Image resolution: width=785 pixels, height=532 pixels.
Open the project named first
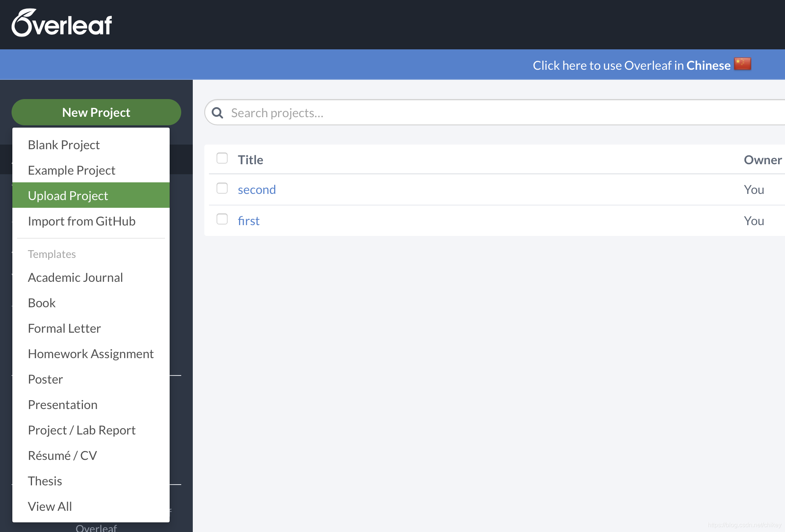249,221
